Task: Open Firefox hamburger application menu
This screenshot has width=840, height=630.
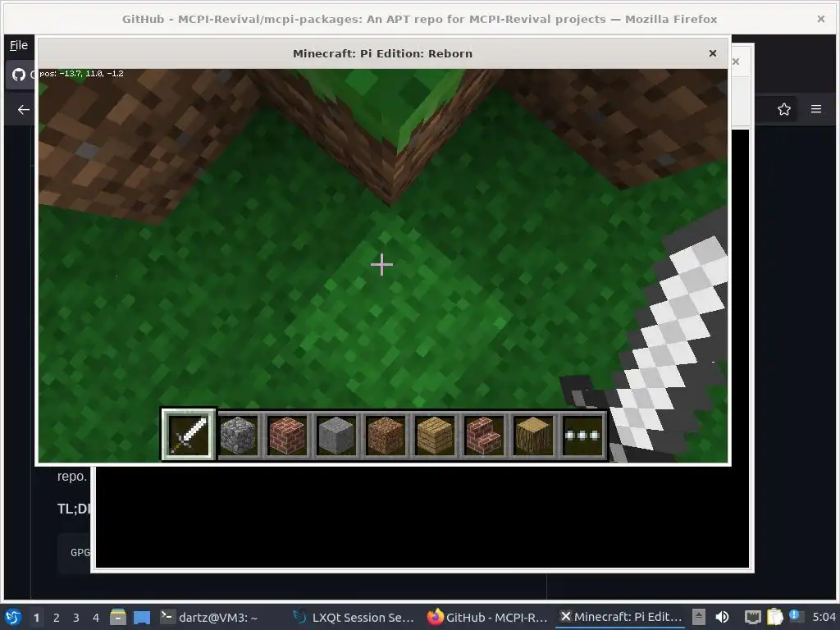Action: pos(816,109)
